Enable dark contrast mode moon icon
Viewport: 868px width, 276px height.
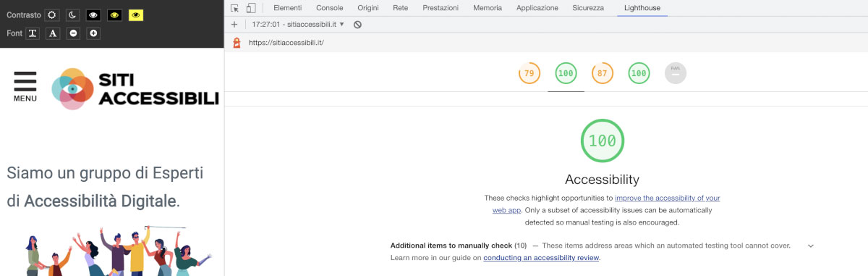click(72, 14)
